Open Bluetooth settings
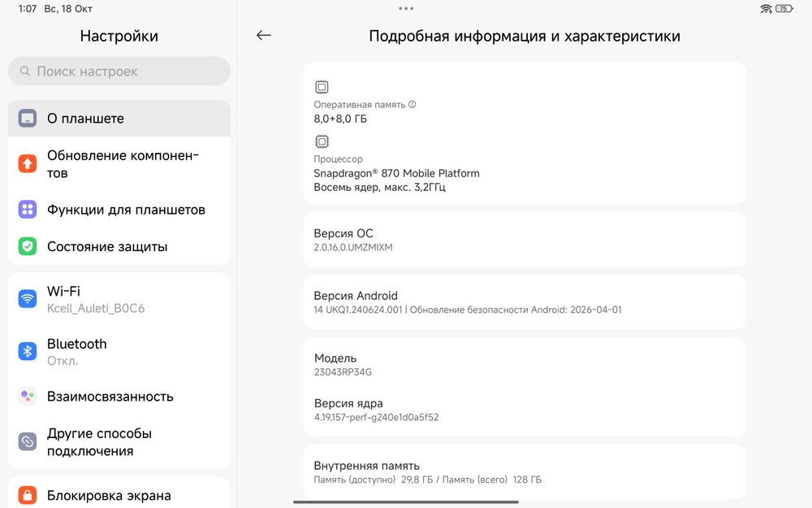 [x=119, y=352]
